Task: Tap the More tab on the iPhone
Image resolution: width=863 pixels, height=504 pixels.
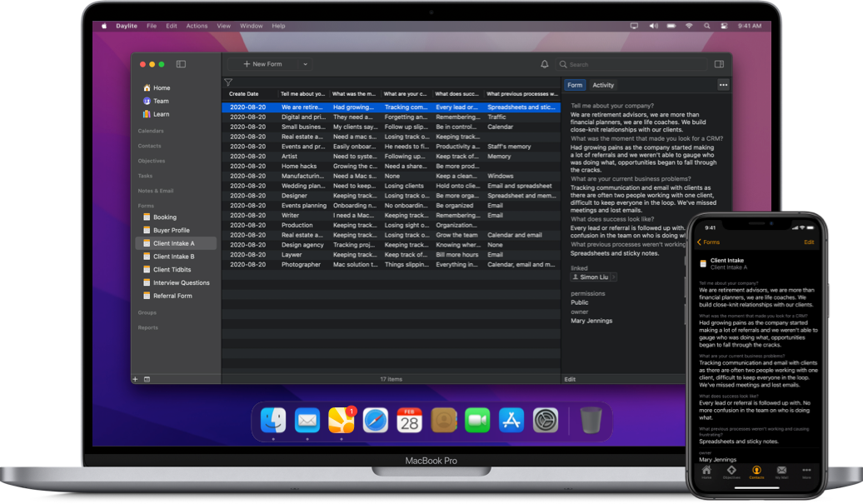Action: click(x=806, y=472)
